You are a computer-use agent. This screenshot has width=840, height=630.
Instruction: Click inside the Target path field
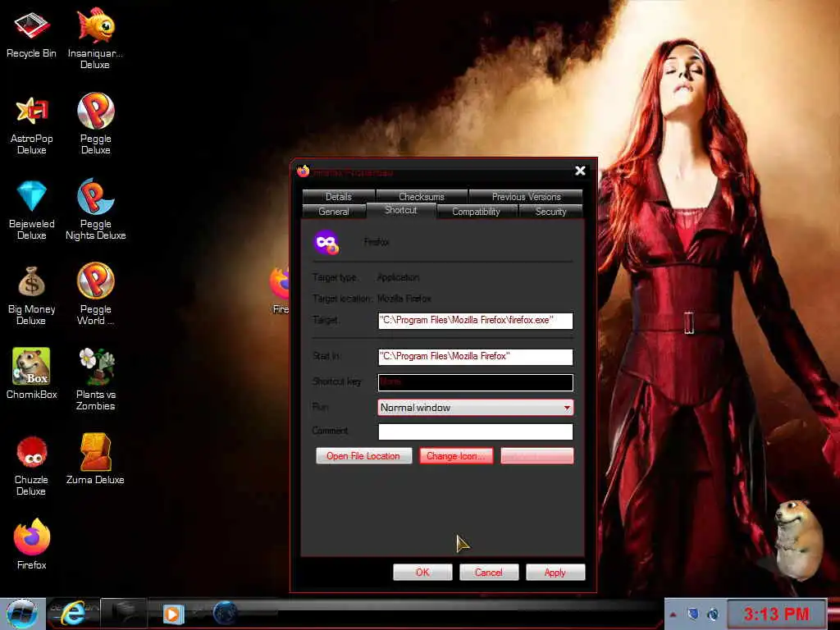(x=476, y=321)
